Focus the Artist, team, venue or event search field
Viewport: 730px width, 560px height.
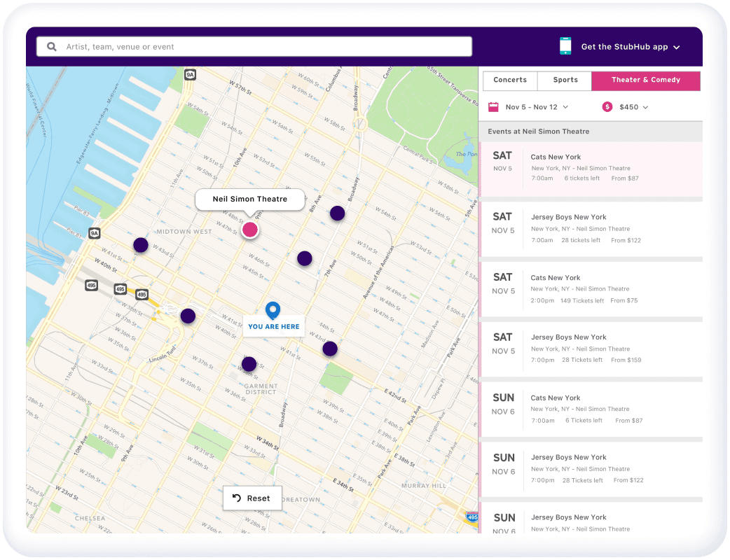coord(254,46)
